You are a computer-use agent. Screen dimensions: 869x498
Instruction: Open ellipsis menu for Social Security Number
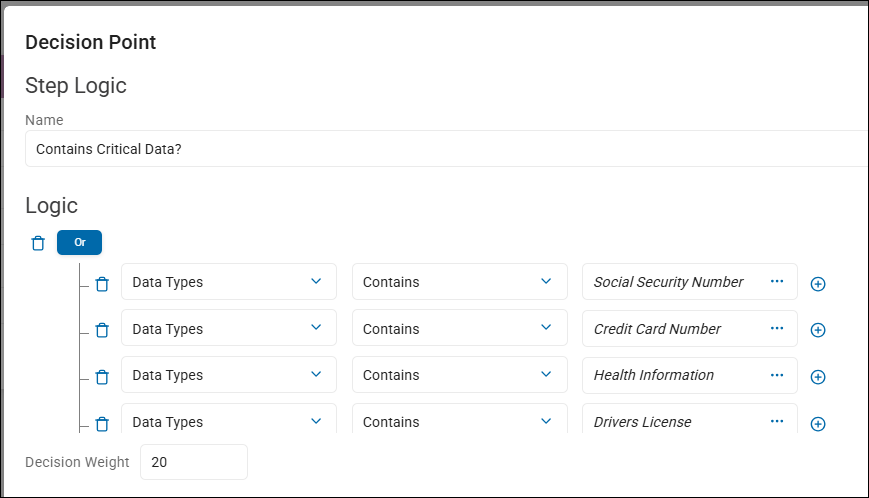click(x=777, y=282)
